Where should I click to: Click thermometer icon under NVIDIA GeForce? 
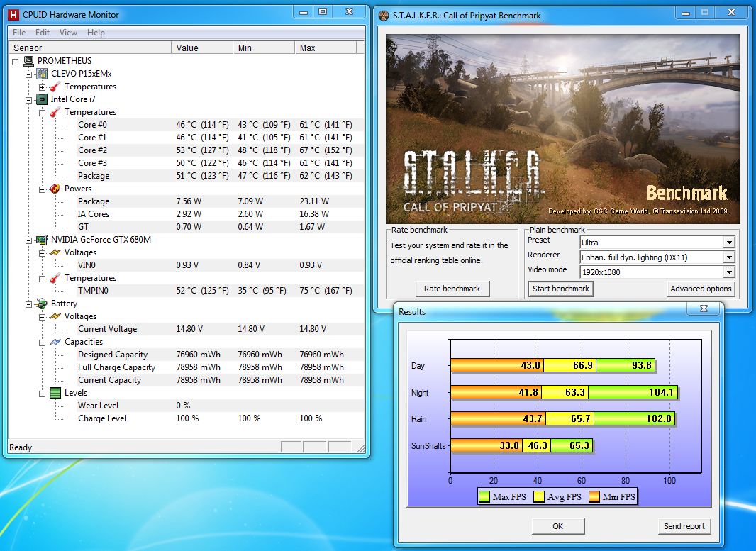(x=55, y=278)
